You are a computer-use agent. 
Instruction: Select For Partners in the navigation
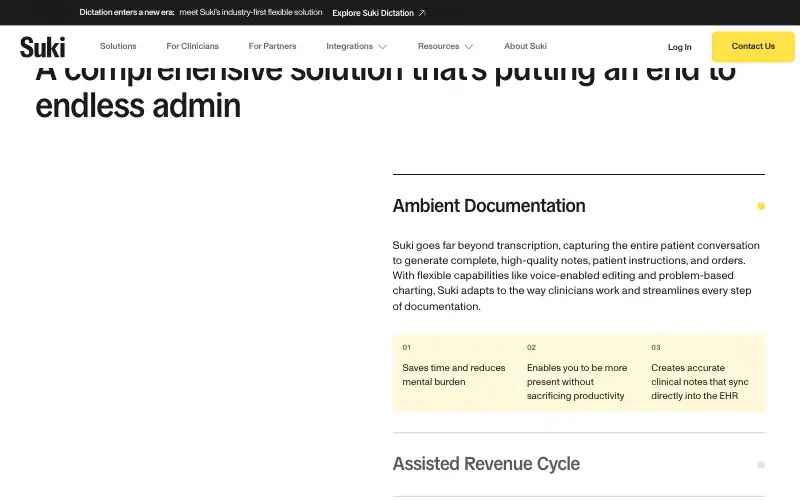[x=272, y=46]
